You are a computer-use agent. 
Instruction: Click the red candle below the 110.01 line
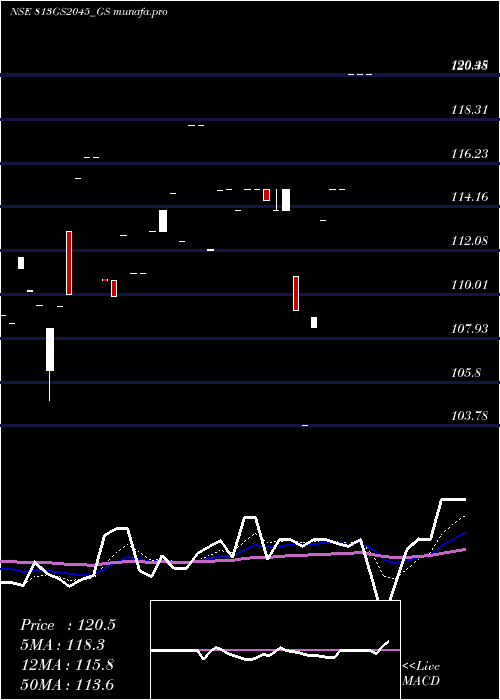tap(296, 293)
